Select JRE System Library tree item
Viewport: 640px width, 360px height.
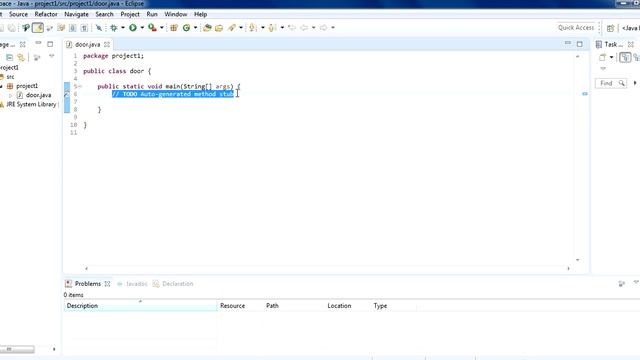[x=31, y=104]
